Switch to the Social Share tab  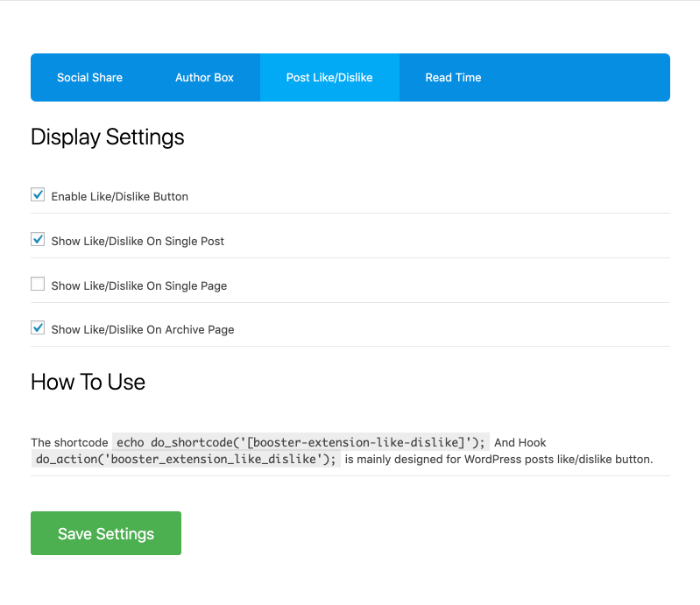tap(89, 78)
